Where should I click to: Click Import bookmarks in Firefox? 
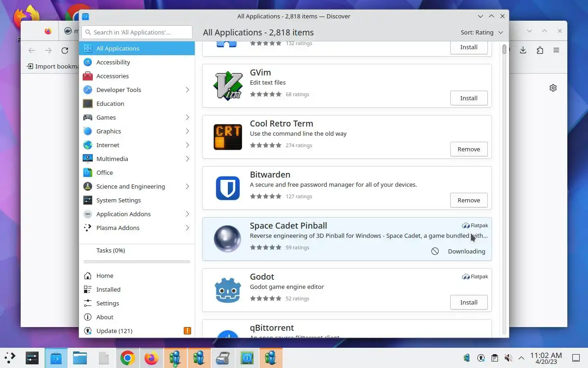(52, 66)
